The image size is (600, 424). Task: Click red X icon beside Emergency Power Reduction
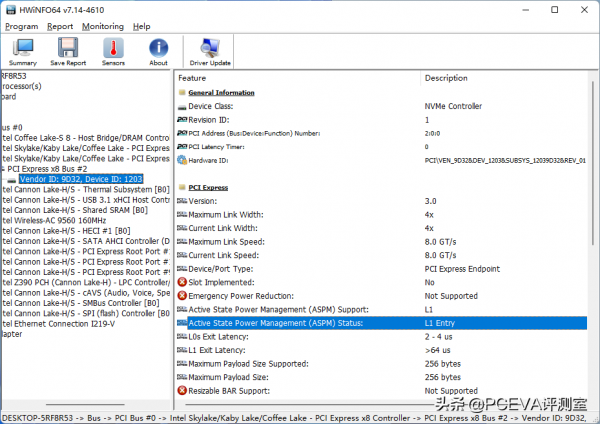pyautogui.click(x=182, y=296)
